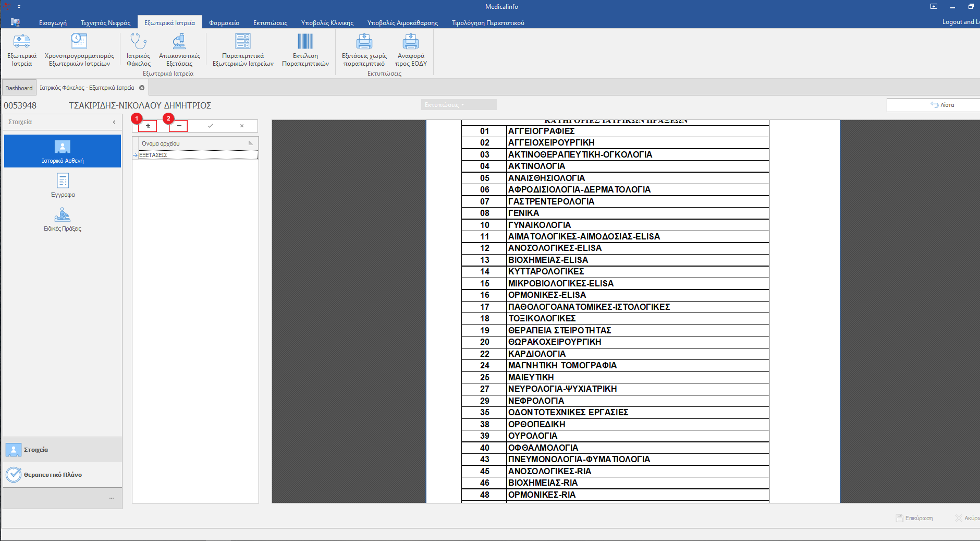
Task: Close the Ιατρικός Φάκελος document tab
Action: click(142, 88)
